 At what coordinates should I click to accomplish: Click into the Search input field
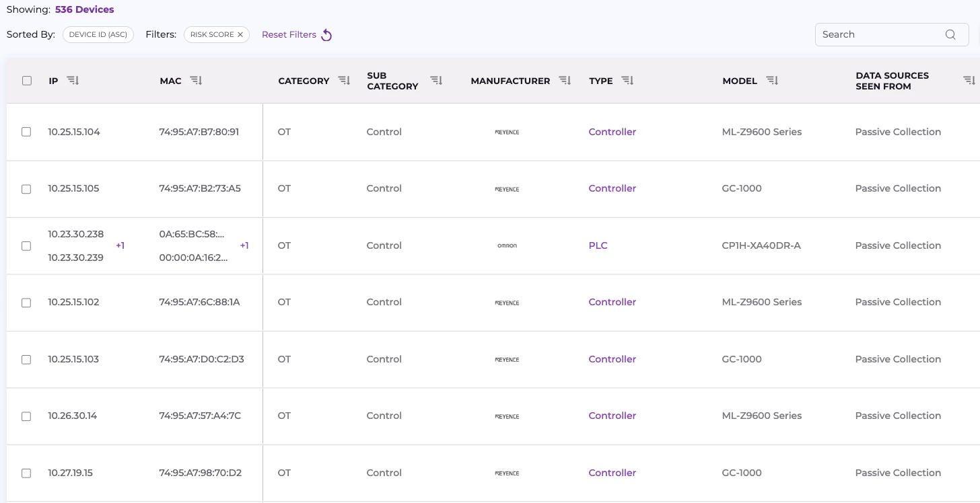click(x=878, y=35)
